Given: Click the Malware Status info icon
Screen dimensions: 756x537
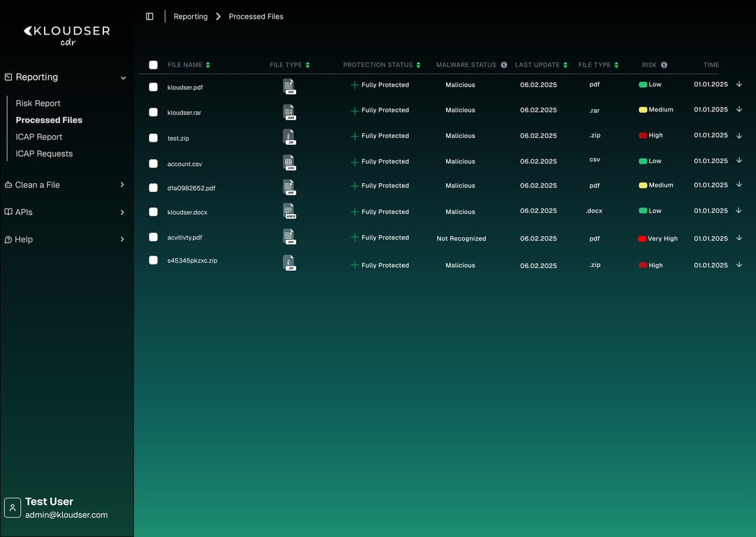Looking at the screenshot, I should tap(504, 65).
